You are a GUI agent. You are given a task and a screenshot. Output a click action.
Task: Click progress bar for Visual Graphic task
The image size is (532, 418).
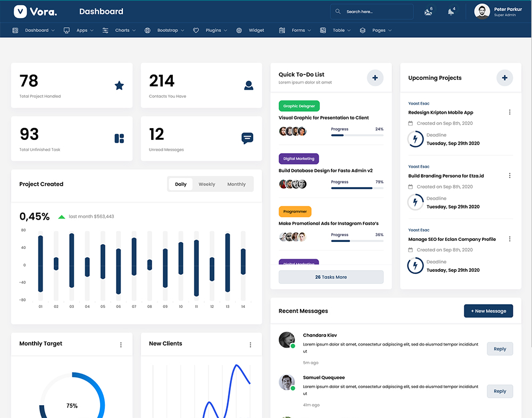[x=357, y=135]
